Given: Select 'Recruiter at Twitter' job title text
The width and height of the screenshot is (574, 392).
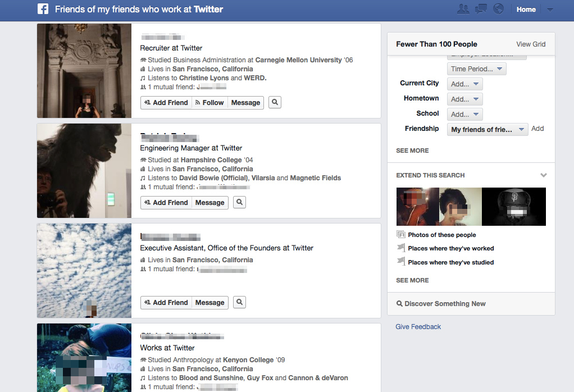Looking at the screenshot, I should coord(171,48).
